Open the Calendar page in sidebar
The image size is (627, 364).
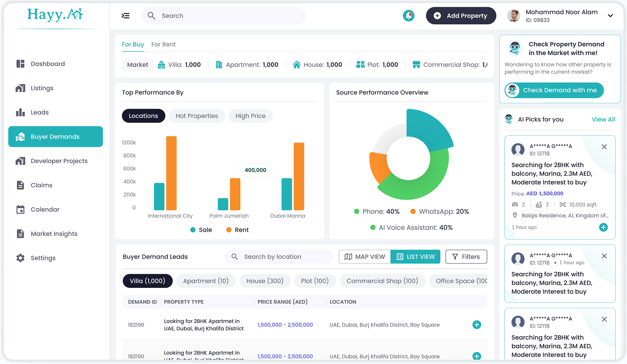(x=45, y=209)
